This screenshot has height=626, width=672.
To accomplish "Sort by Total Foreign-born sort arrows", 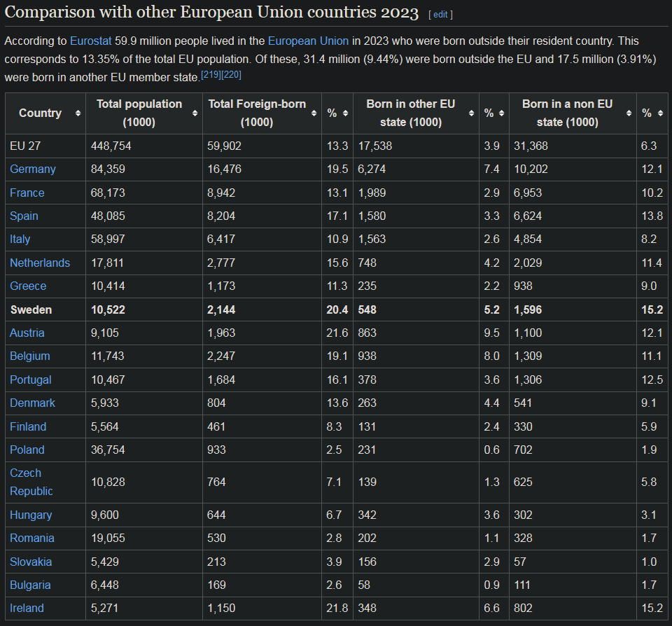I will 314,113.
